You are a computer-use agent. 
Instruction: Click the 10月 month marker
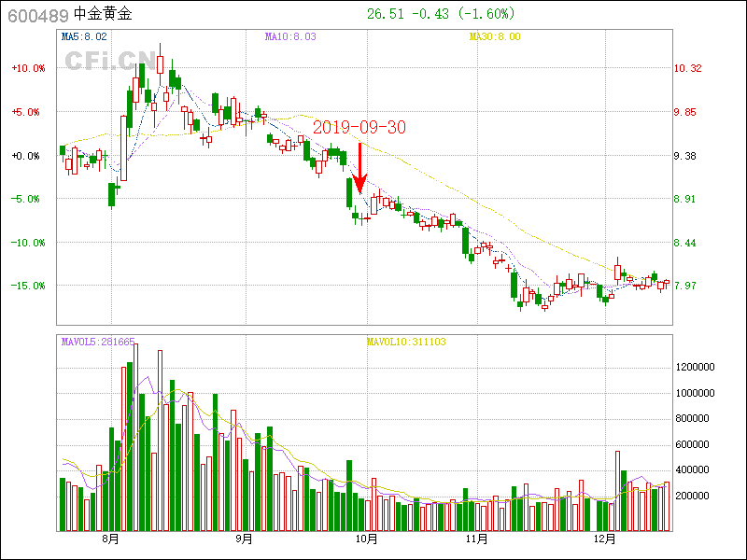(x=367, y=539)
